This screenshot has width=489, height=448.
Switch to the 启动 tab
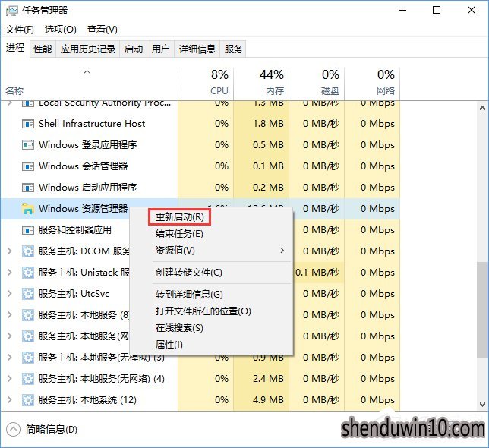click(x=134, y=49)
